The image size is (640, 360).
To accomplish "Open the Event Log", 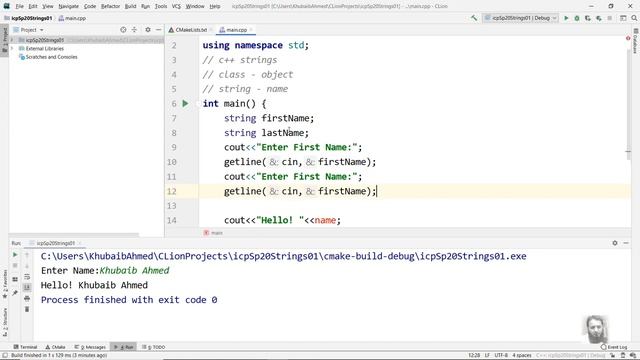I will coord(614,347).
